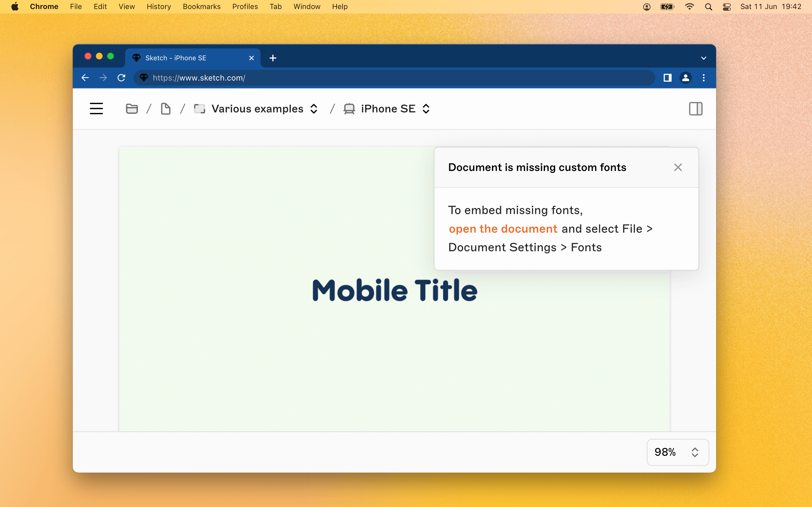Open Chrome's side panel icon

pos(667,78)
